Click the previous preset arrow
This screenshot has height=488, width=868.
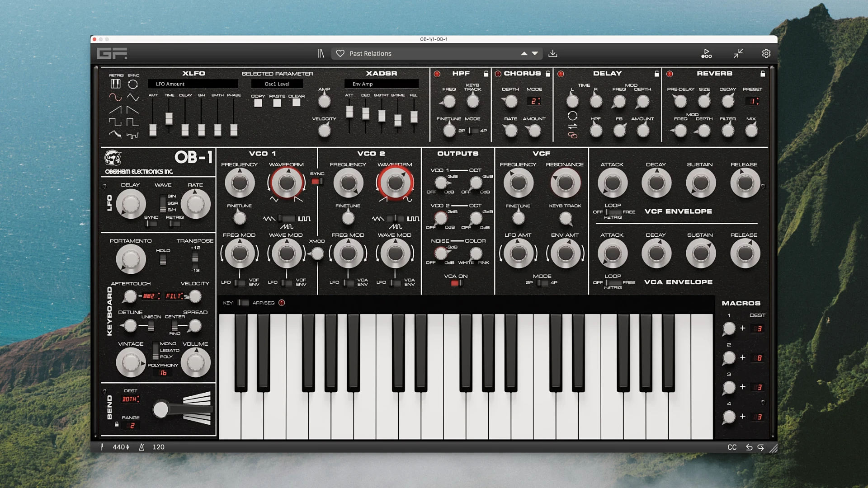pos(524,53)
